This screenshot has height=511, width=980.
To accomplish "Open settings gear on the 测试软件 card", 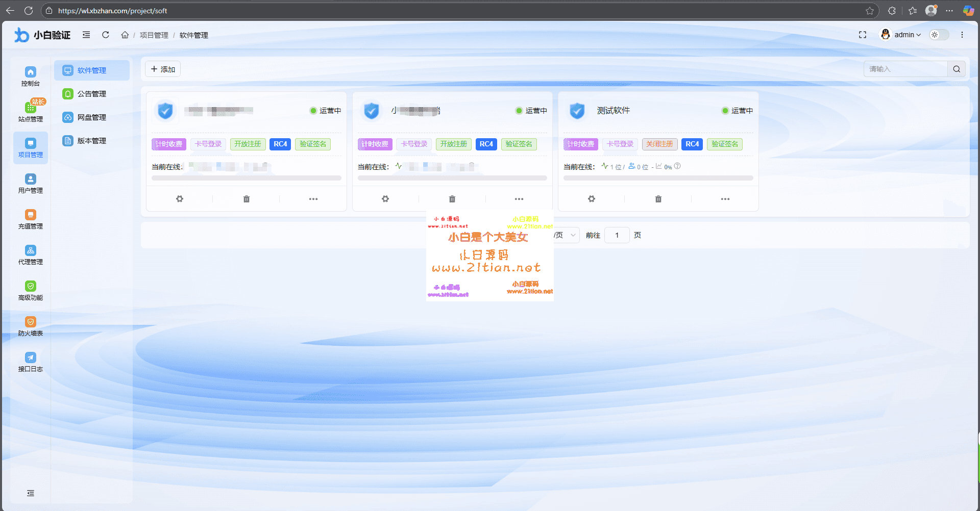I will coord(591,198).
